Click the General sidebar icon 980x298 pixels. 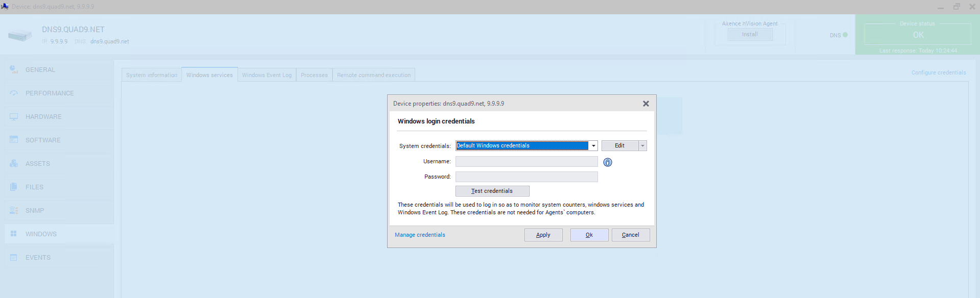(14, 69)
